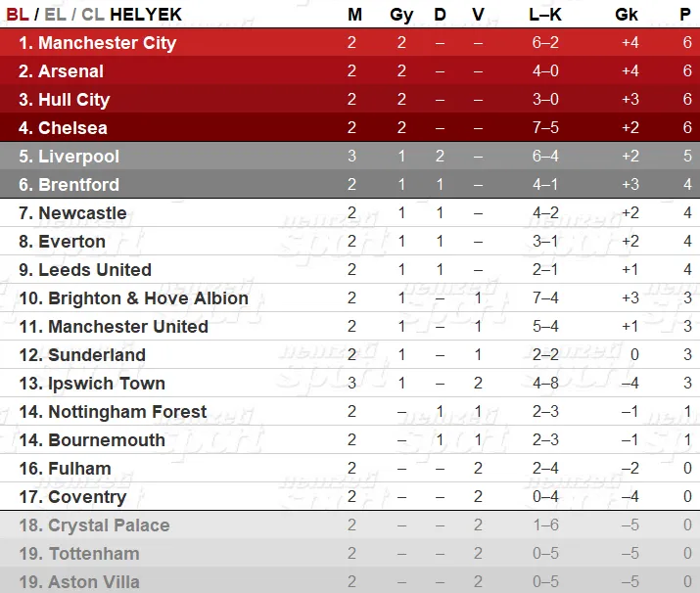Open the Brighton & Hove Albion entry
This screenshot has width=700, height=593.
point(148,298)
